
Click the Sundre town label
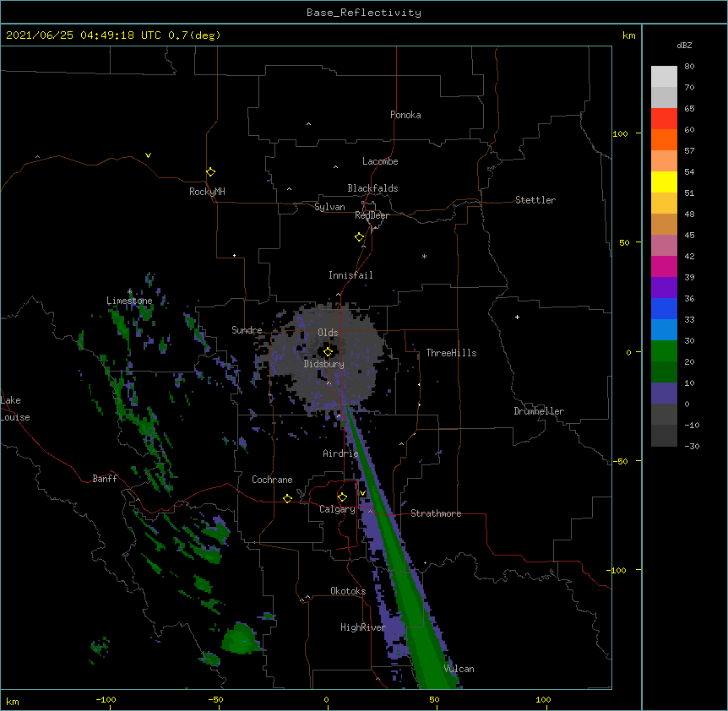pos(247,330)
